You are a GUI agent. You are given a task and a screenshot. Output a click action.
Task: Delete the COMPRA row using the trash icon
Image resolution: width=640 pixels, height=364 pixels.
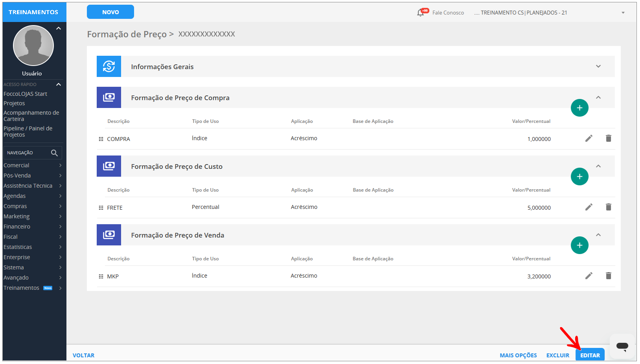coord(608,138)
